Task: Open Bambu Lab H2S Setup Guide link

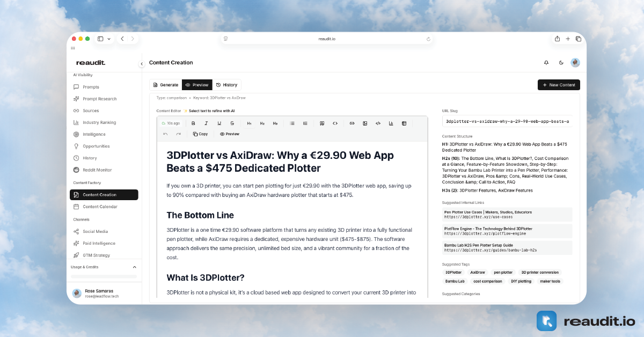Action: [x=507, y=247]
